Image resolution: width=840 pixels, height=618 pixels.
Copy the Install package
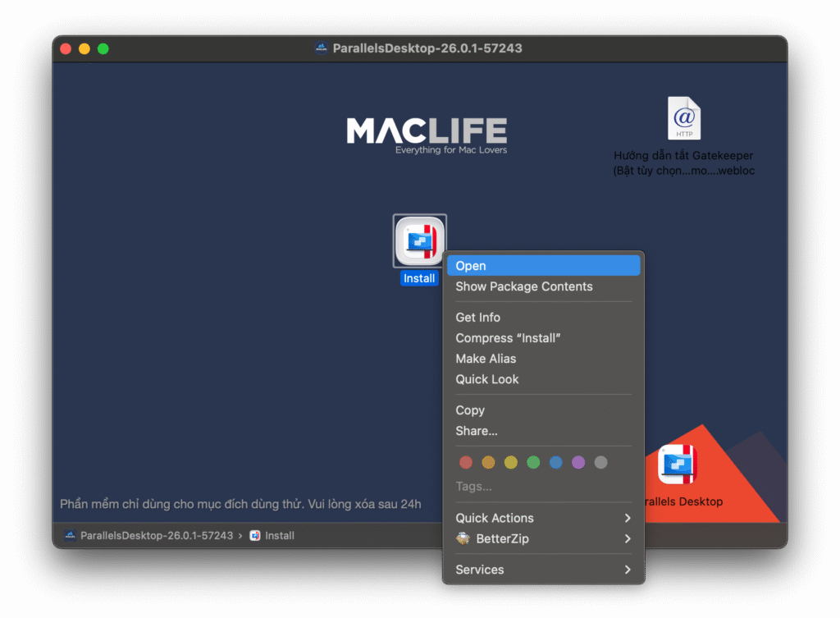pyautogui.click(x=470, y=410)
